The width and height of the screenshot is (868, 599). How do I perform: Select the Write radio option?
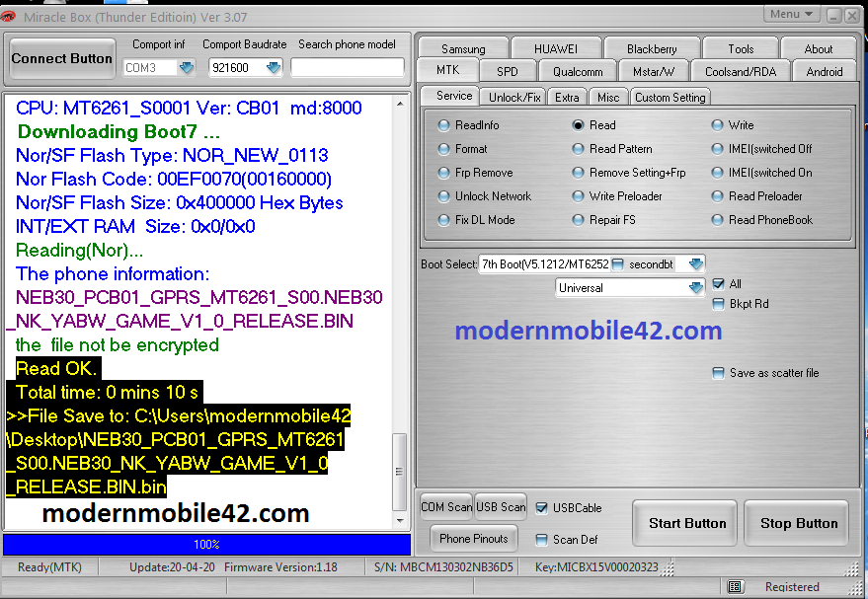[x=718, y=125]
